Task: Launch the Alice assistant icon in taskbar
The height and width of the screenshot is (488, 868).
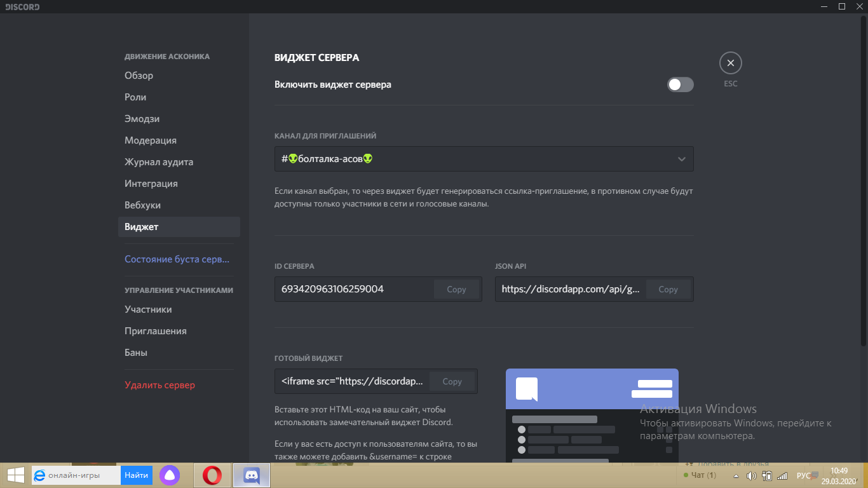Action: pos(169,475)
